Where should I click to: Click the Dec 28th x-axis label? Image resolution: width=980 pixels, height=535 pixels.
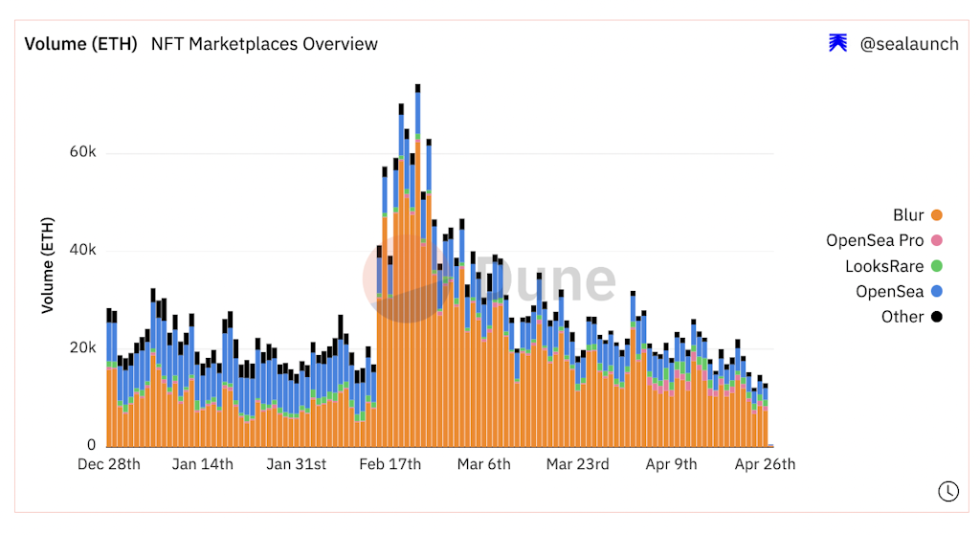108,464
